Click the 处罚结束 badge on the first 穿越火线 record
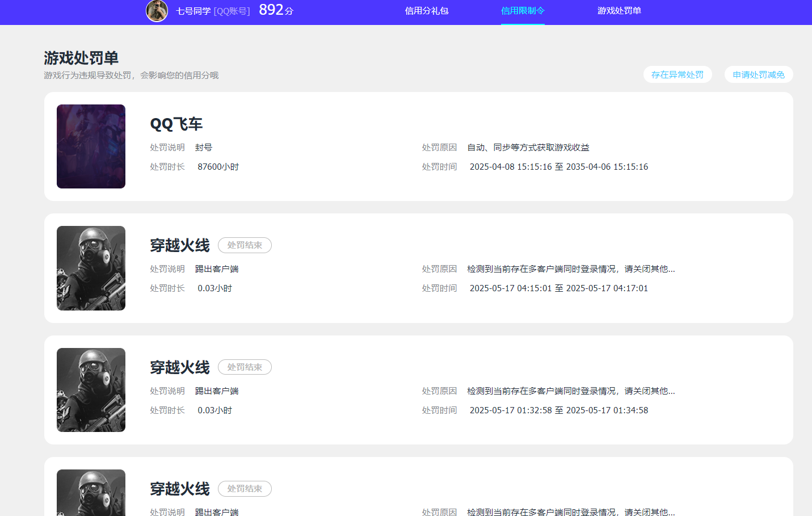Screen dimensions: 812x516 tap(245, 245)
